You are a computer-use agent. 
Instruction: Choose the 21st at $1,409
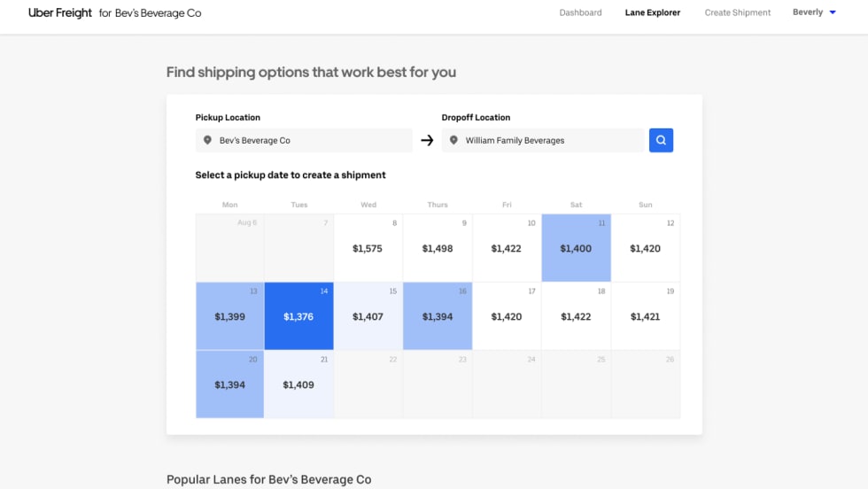coord(298,384)
